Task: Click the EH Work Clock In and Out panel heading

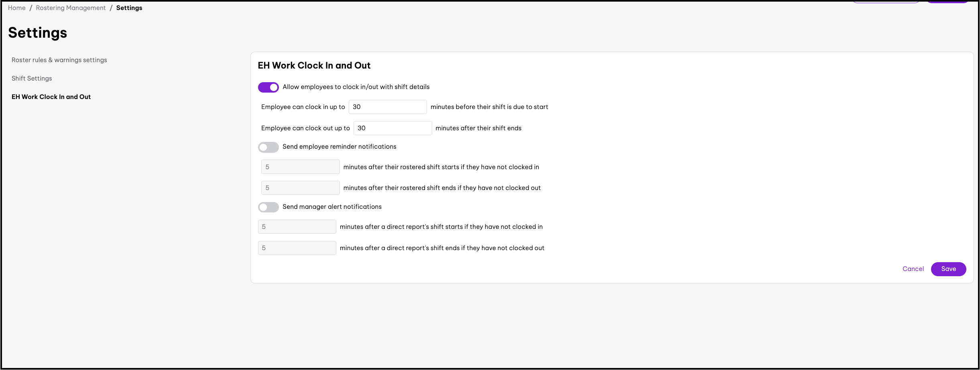Action: pos(314,66)
